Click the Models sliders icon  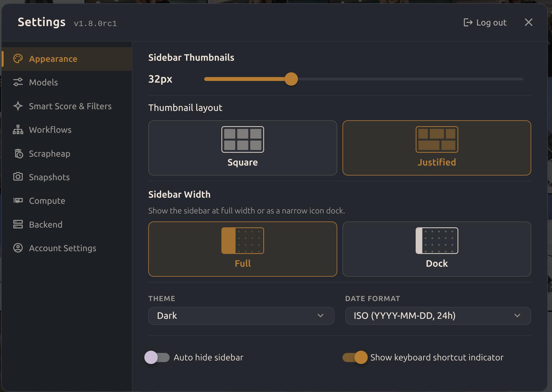[18, 82]
